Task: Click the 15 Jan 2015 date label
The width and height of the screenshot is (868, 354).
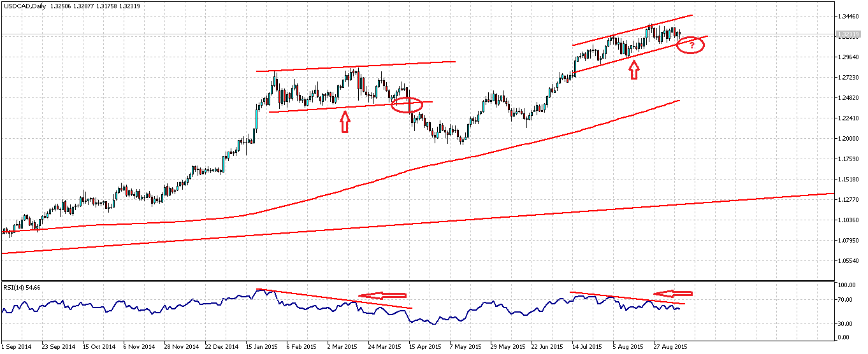Action: tap(262, 347)
